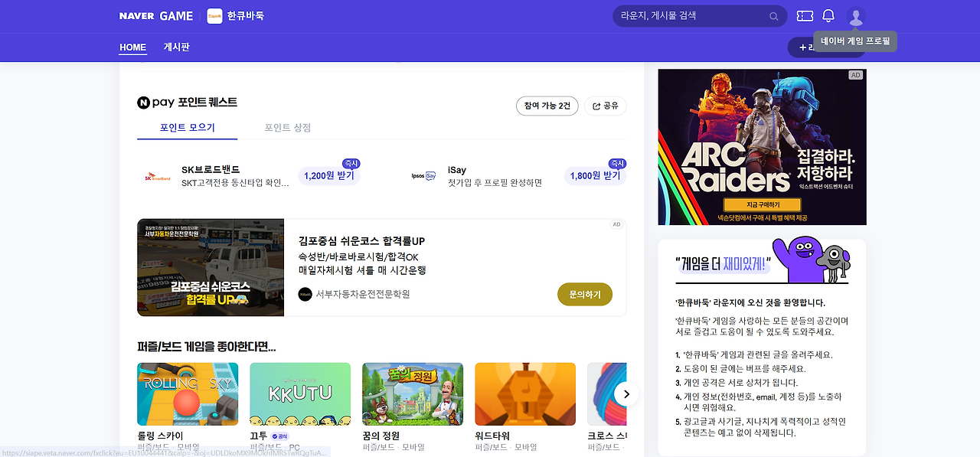The width and height of the screenshot is (980, 457).
Task: Click the 꿈의 정원 title text
Action: click(381, 436)
